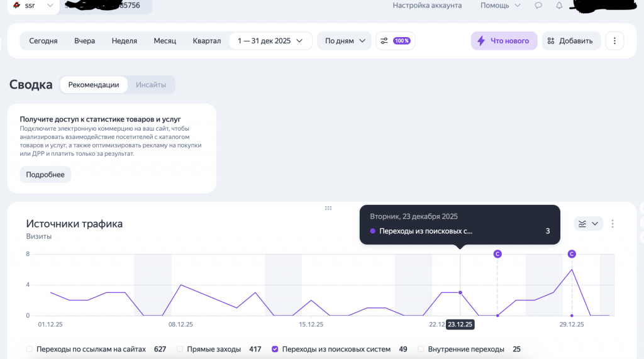Select 'Сегодня' period
644x359 pixels.
click(x=43, y=41)
